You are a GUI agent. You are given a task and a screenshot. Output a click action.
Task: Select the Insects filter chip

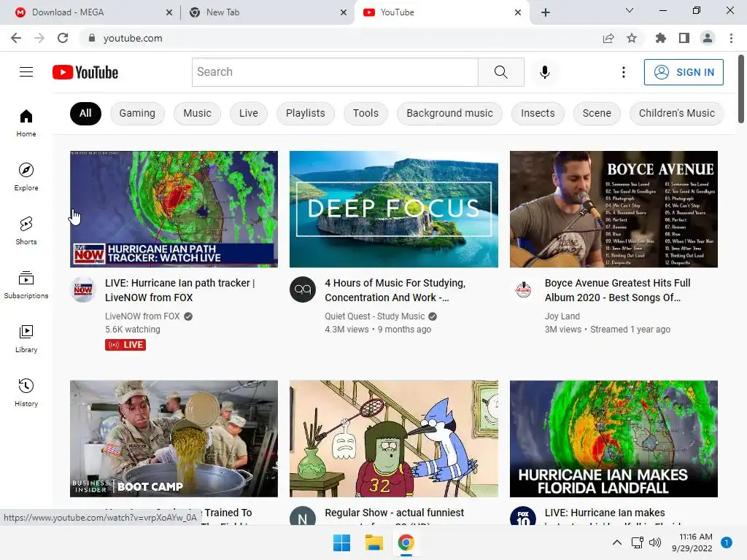pyautogui.click(x=538, y=113)
